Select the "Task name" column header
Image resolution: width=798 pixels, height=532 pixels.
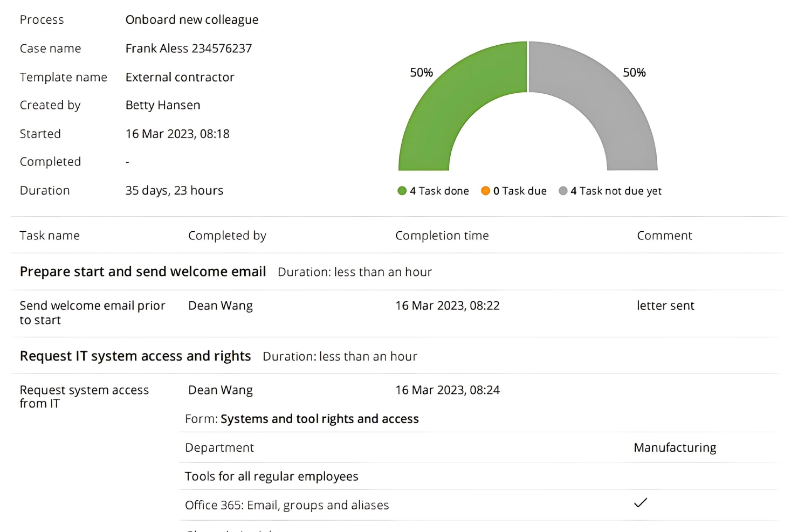point(50,236)
